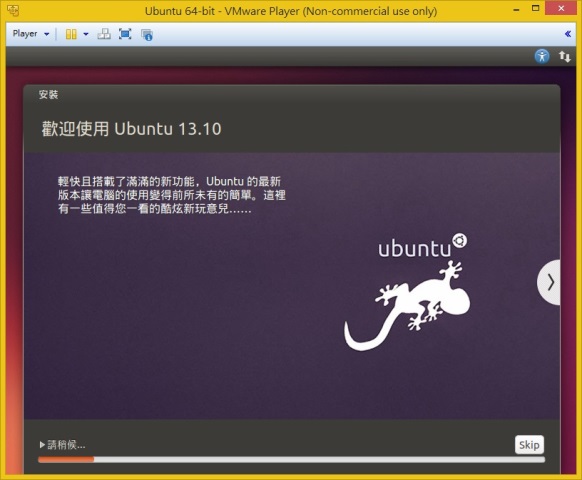Click the Skip button
This screenshot has width=582, height=480.
pyautogui.click(x=529, y=444)
